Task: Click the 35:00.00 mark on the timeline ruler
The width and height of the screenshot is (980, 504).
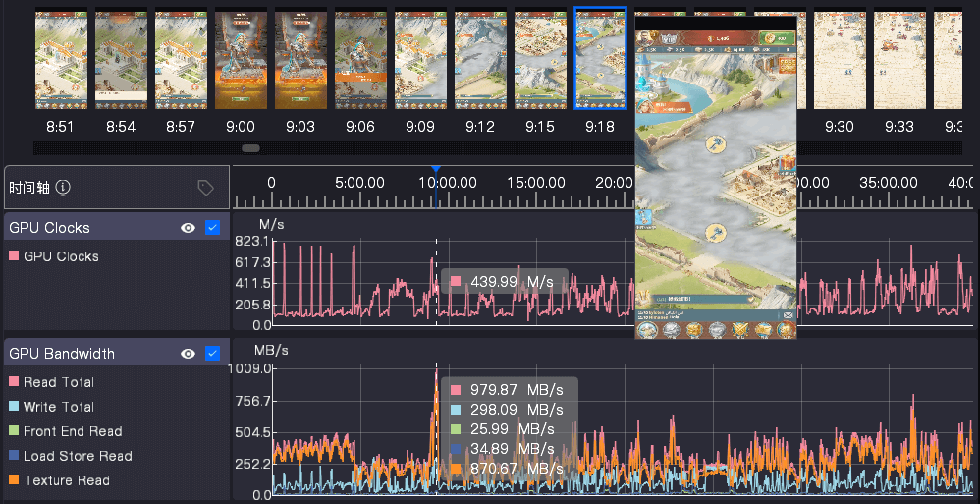Action: pyautogui.click(x=889, y=183)
